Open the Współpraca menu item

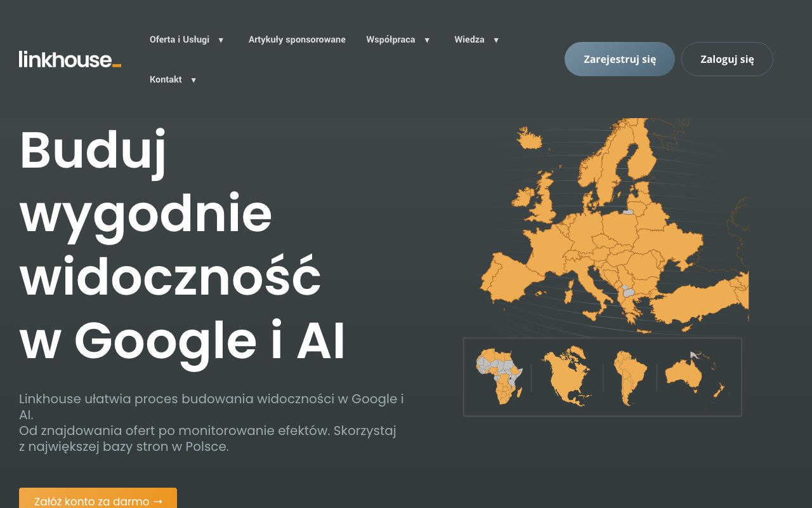click(390, 39)
